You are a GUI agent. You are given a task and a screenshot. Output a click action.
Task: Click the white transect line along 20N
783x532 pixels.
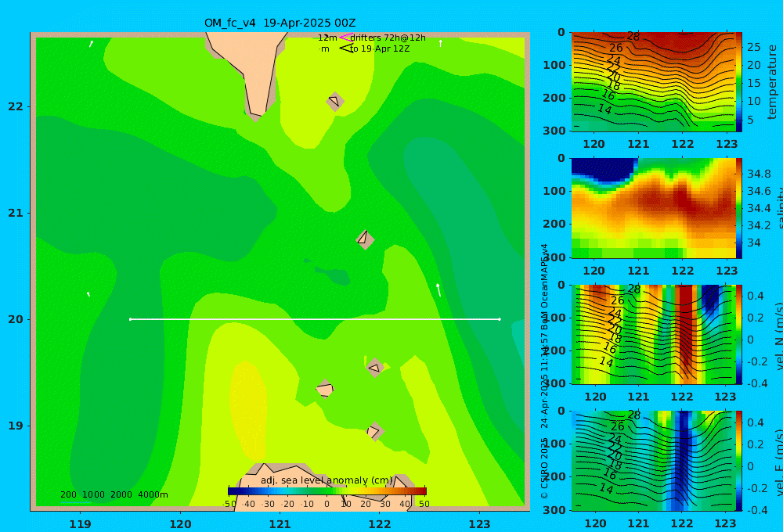tap(315, 319)
